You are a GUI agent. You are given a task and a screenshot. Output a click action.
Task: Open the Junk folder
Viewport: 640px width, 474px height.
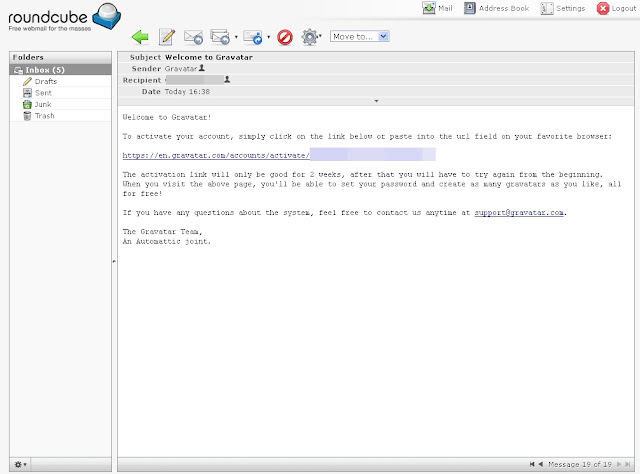click(60, 104)
